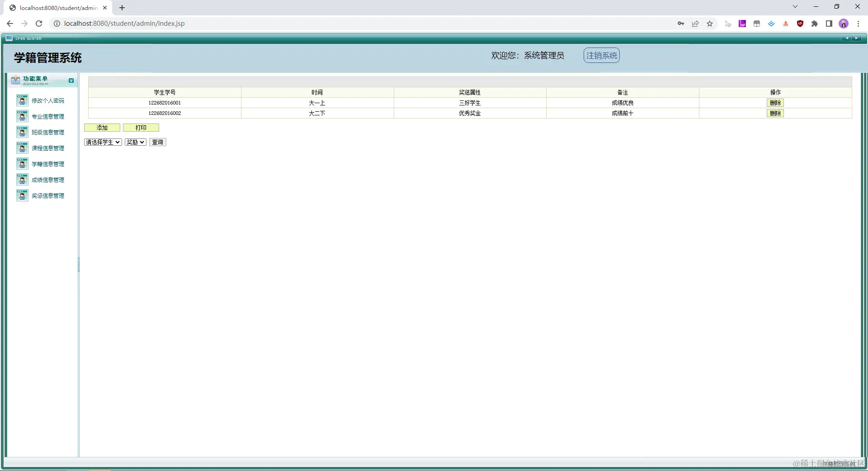Click the 添加 button
Screen dimensions: 868x471
pyautogui.click(x=102, y=128)
